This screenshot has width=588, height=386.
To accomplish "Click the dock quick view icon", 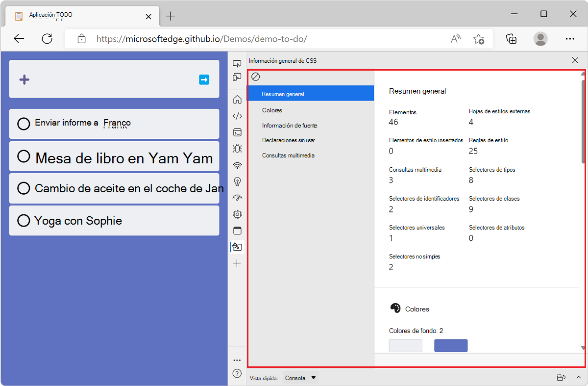I will click(562, 378).
